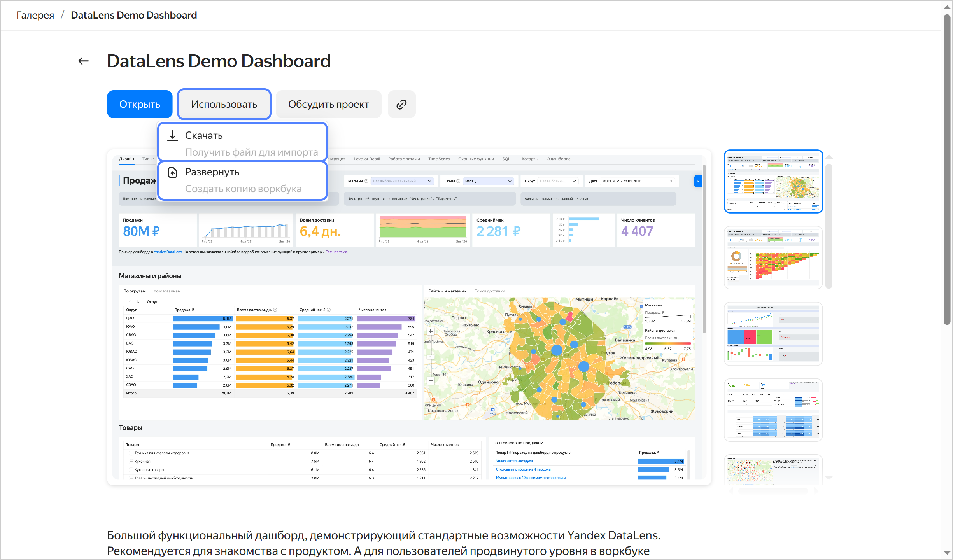The height and width of the screenshot is (560, 953).
Task: Open the Увлажнитель воздуха product link
Action: click(x=514, y=461)
